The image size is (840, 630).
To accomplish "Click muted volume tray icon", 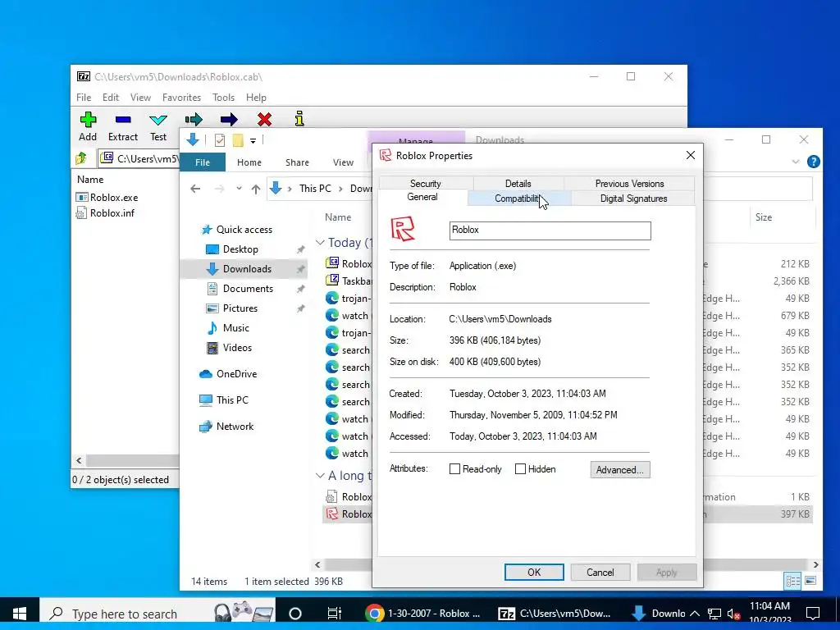I will (x=734, y=614).
